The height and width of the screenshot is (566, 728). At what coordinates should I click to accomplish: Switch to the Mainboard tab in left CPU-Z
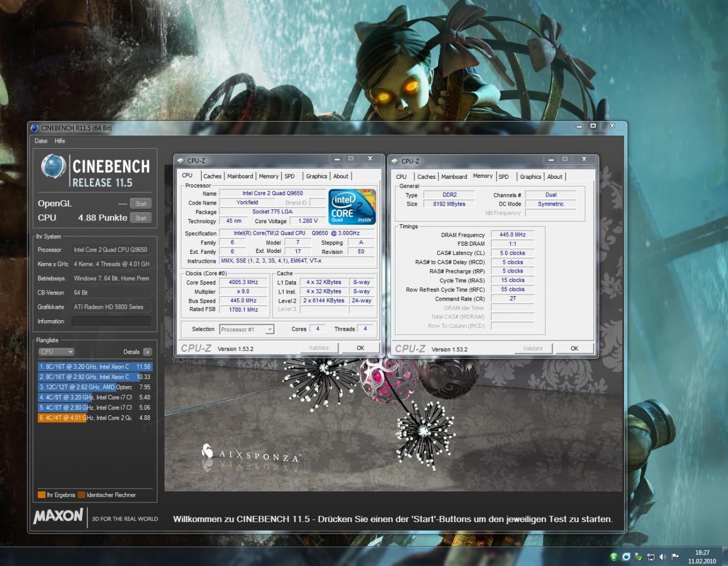pos(240,176)
